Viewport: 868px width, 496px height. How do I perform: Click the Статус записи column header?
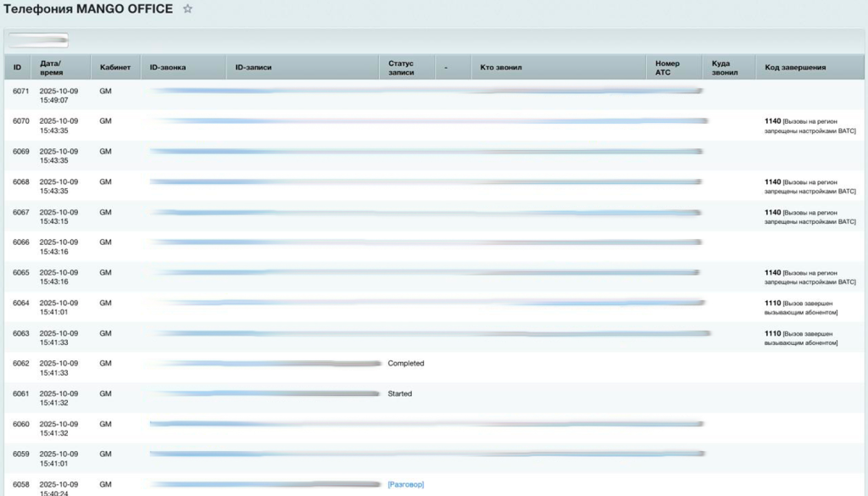click(x=402, y=68)
